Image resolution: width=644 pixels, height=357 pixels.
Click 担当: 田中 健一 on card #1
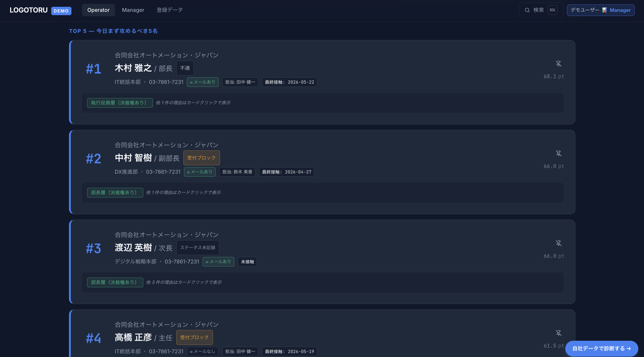pyautogui.click(x=240, y=82)
